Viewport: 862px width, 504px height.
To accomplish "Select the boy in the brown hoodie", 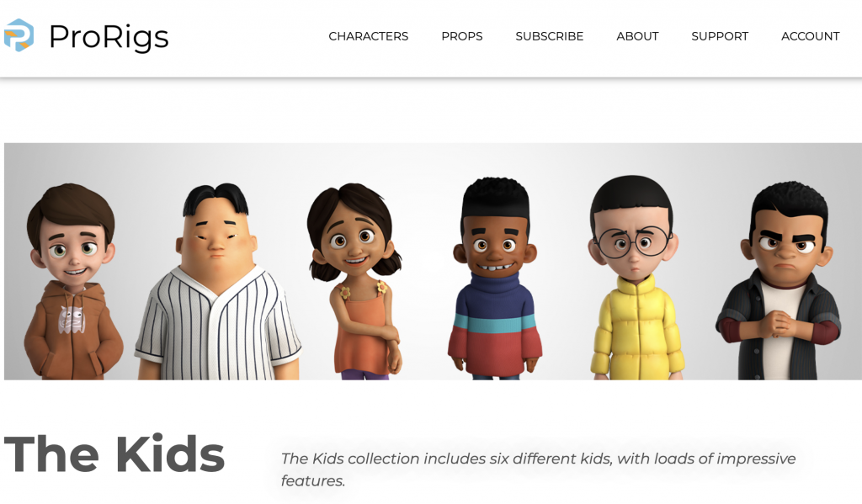I will [x=72, y=281].
